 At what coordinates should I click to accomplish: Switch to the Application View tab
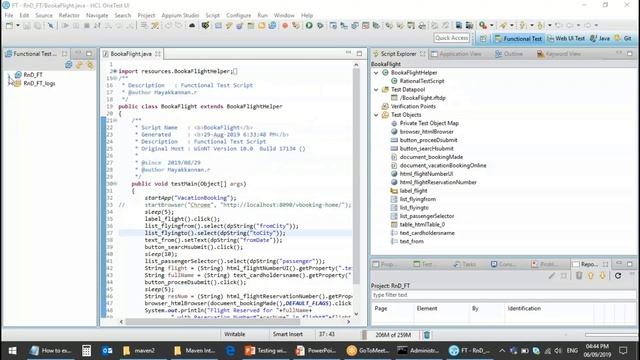456,54
